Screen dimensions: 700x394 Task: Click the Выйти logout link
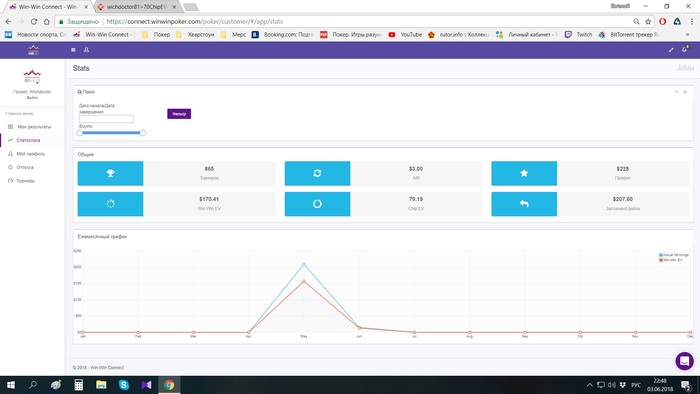[x=32, y=97]
